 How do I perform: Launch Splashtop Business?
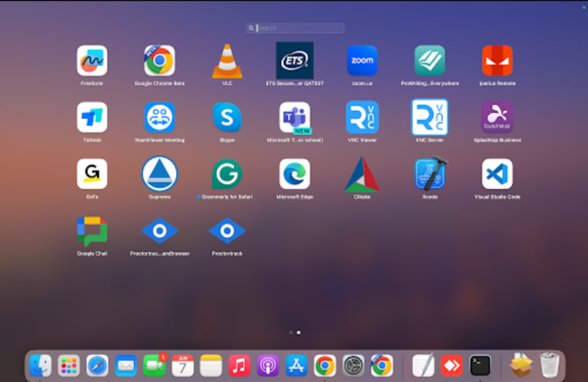[x=497, y=118]
